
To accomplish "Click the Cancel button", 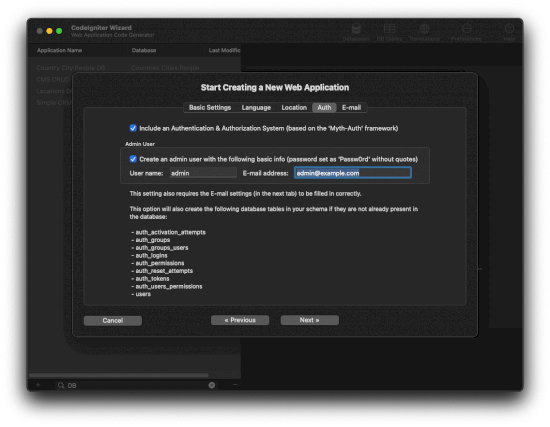I will pos(113,320).
